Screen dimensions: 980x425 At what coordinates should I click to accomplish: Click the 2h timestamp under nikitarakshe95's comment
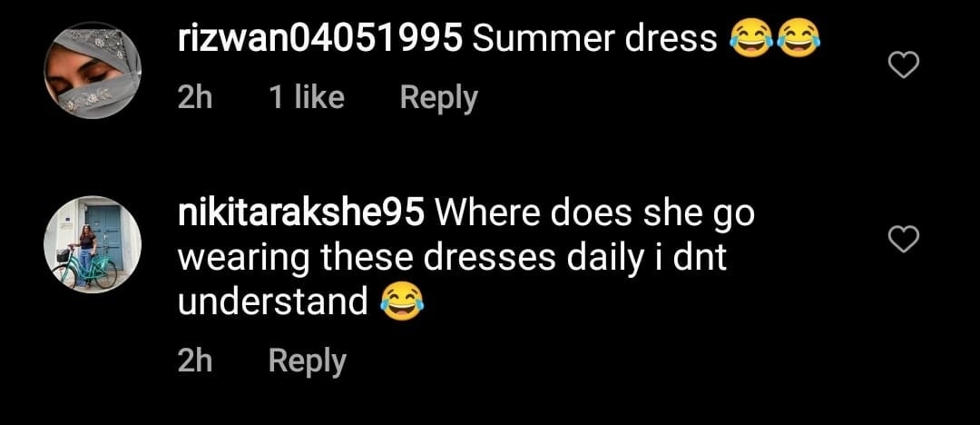click(195, 361)
